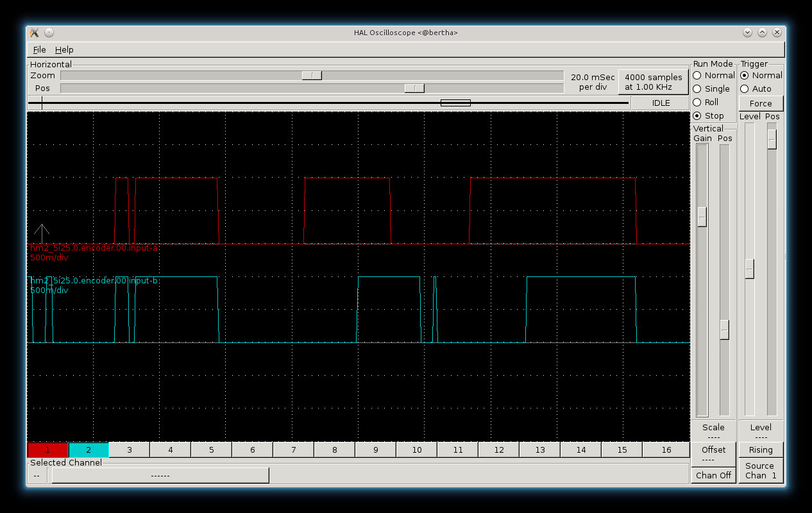This screenshot has width=812, height=513.
Task: Click the horizontal Pos slider handle
Action: (x=414, y=88)
